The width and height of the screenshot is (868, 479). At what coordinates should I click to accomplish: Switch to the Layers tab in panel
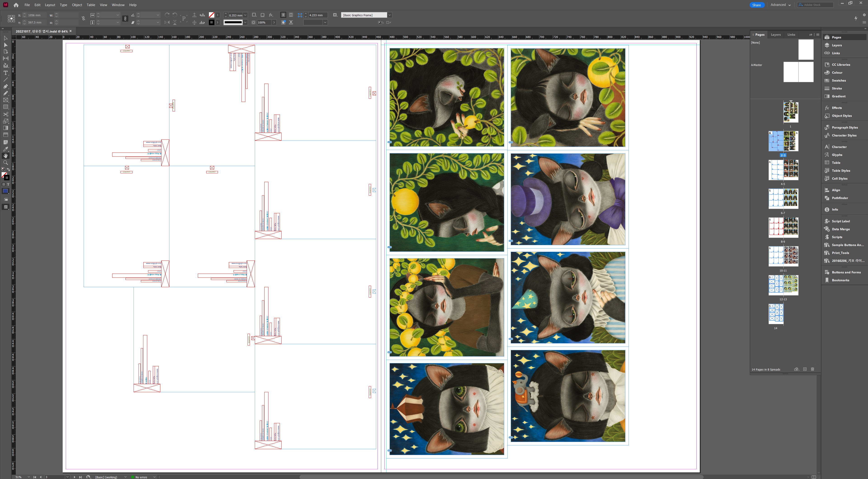(776, 34)
